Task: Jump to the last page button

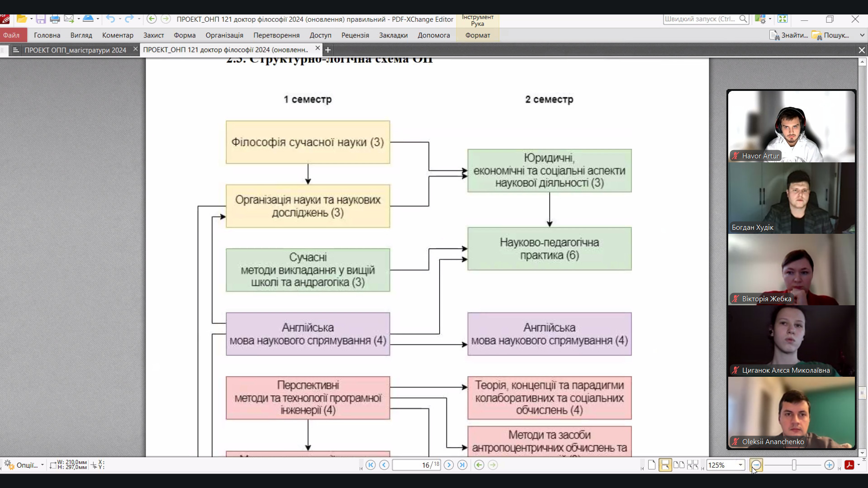Action: click(x=462, y=465)
